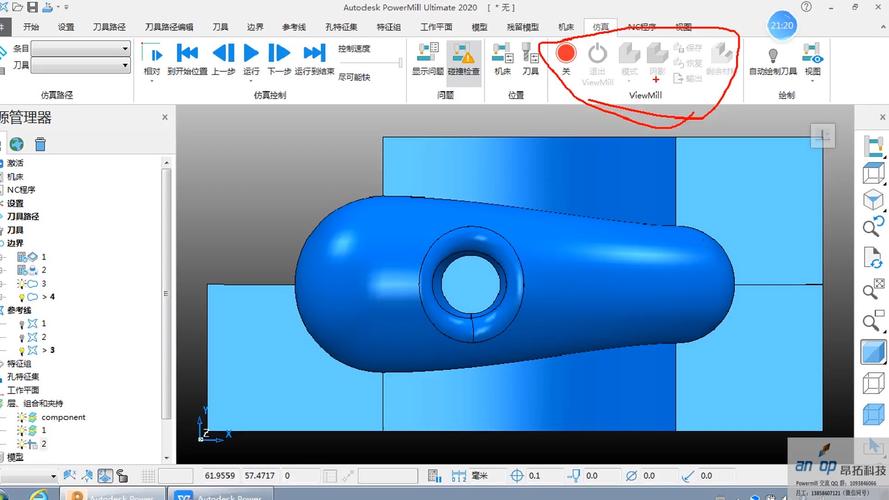The width and height of the screenshot is (889, 500).
Task: Switch to the 刀具路径编辑 ribbon tab
Action: [x=169, y=27]
